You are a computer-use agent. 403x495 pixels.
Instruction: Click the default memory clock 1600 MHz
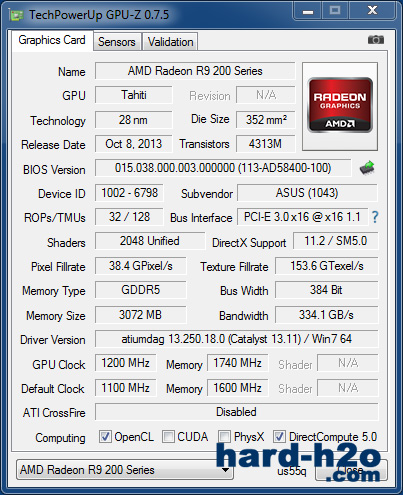(x=237, y=388)
